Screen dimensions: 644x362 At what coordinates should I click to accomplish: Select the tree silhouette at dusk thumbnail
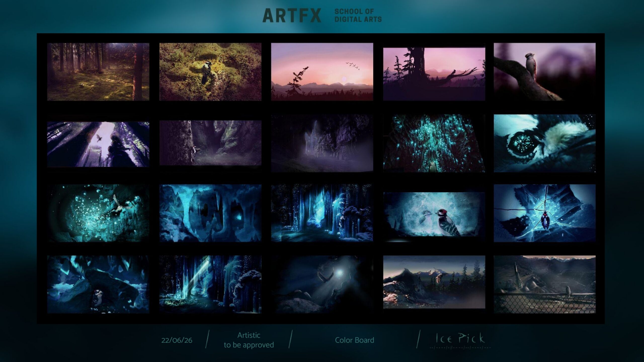point(434,74)
